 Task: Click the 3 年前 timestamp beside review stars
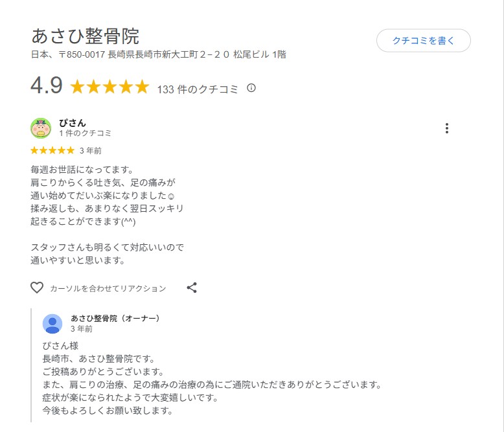click(90, 151)
